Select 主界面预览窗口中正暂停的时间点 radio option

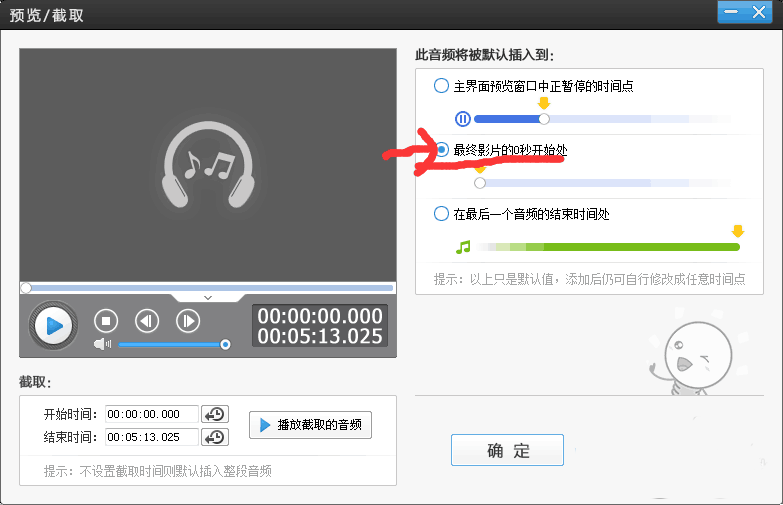[x=441, y=85]
